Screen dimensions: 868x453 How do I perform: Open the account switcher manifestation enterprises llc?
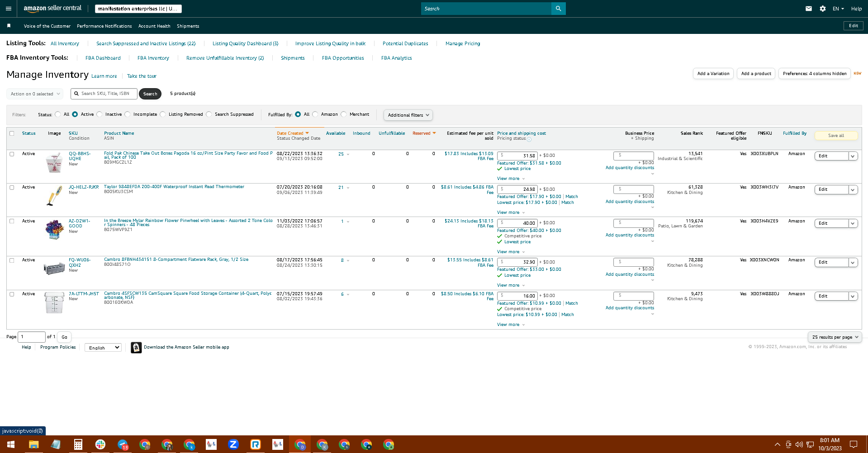(138, 9)
